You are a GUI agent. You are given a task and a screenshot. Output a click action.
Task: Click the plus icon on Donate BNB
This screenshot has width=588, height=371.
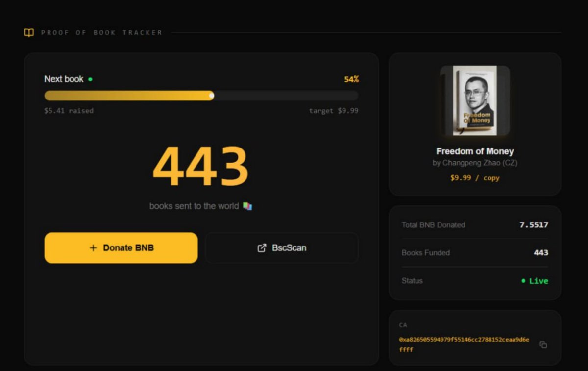tap(93, 248)
